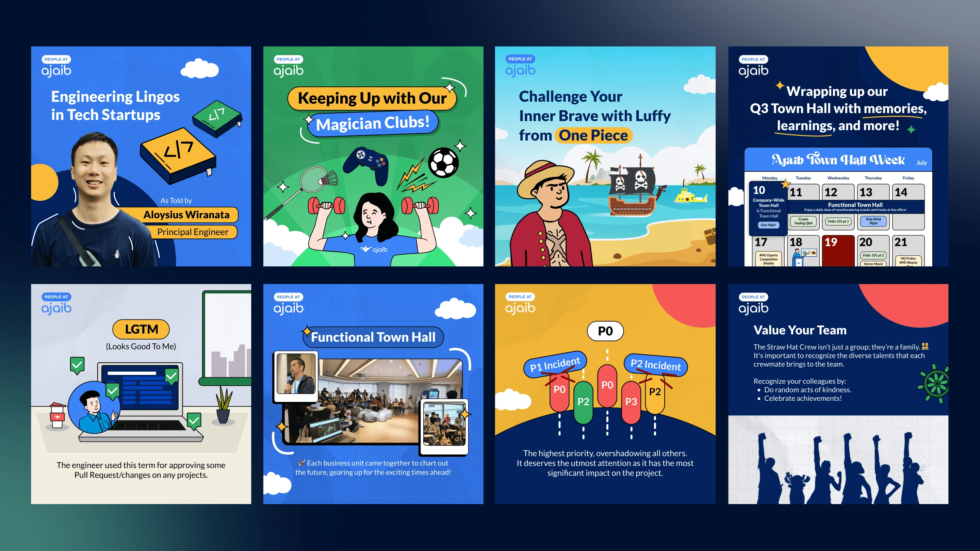Click the yellow LGTM label
The height and width of the screenshot is (551, 980).
click(x=141, y=329)
